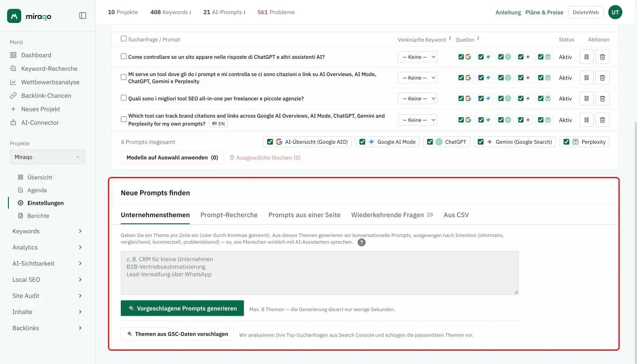This screenshot has width=637, height=364.
Task: Pause the 'Quali sono i migliori tool SEO' prompt
Action: (587, 98)
